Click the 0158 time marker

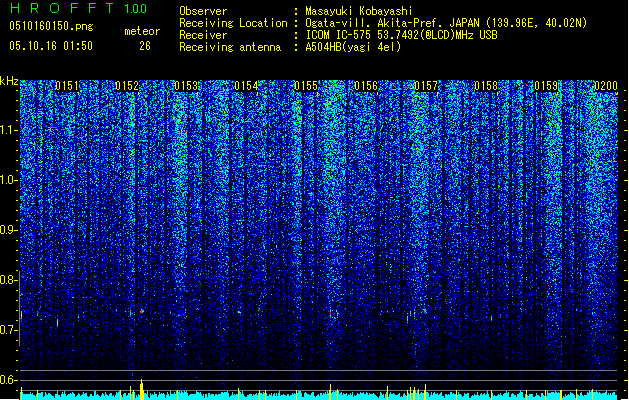[x=486, y=86]
